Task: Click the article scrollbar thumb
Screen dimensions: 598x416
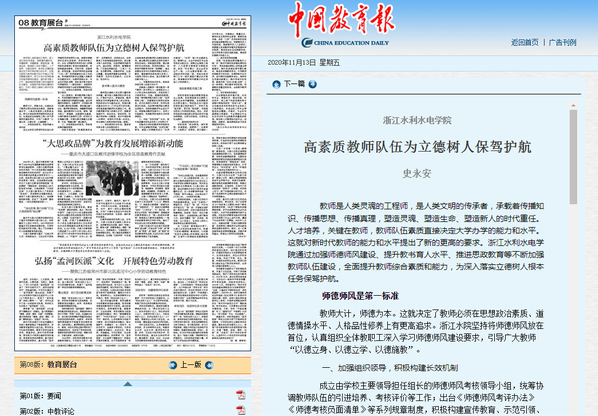Action: (x=573, y=157)
